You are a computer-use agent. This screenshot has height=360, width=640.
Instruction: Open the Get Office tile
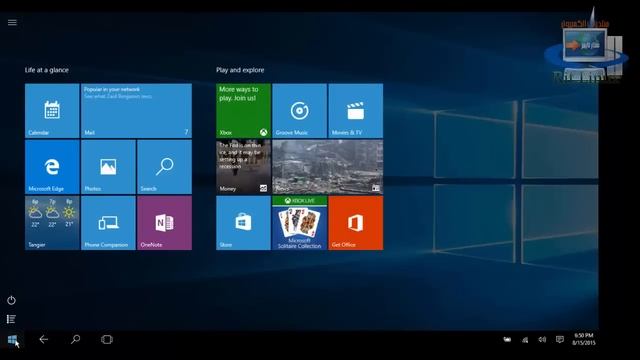pyautogui.click(x=356, y=223)
